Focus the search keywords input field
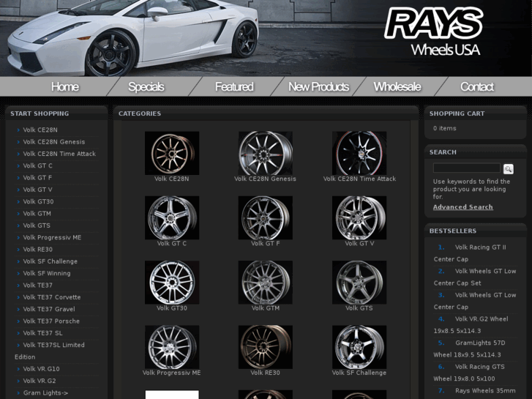532x399 pixels. [x=467, y=168]
